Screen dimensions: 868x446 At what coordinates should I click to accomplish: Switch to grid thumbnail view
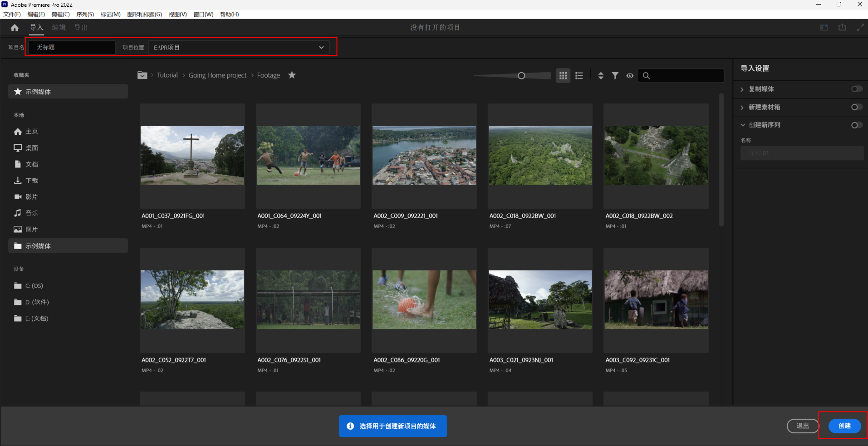click(563, 76)
